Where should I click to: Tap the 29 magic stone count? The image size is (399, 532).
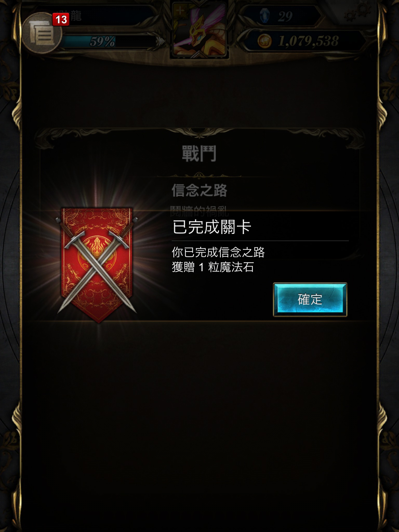click(285, 17)
